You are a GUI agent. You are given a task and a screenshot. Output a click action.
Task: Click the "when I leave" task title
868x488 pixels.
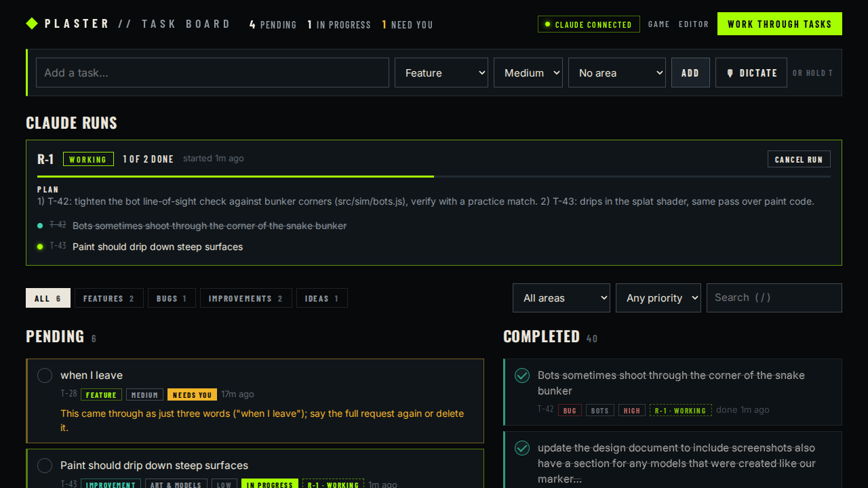coord(92,375)
